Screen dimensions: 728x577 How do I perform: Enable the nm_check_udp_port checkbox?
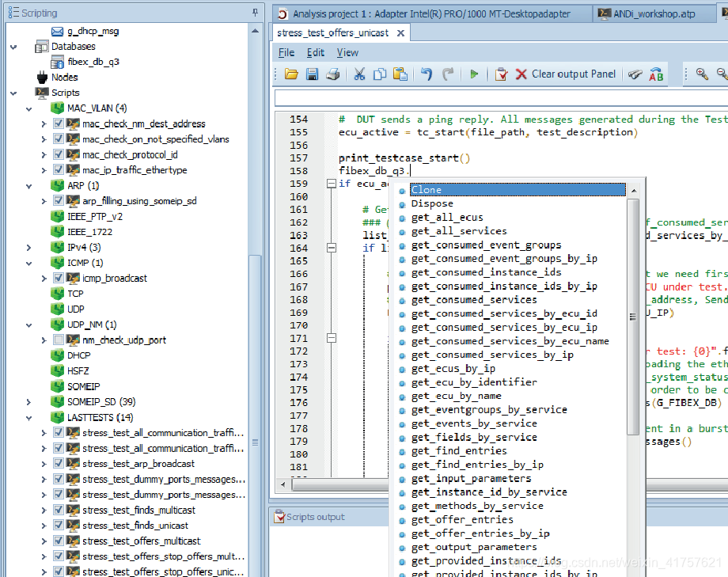(58, 340)
